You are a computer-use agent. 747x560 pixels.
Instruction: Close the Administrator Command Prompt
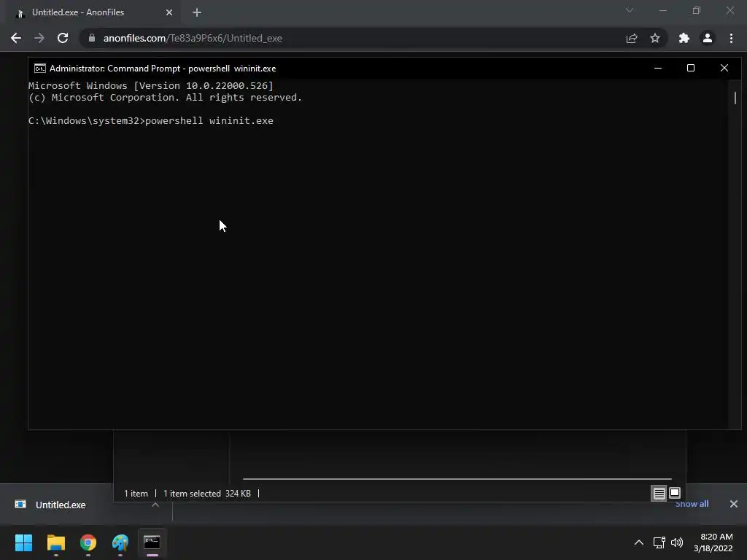tap(724, 68)
